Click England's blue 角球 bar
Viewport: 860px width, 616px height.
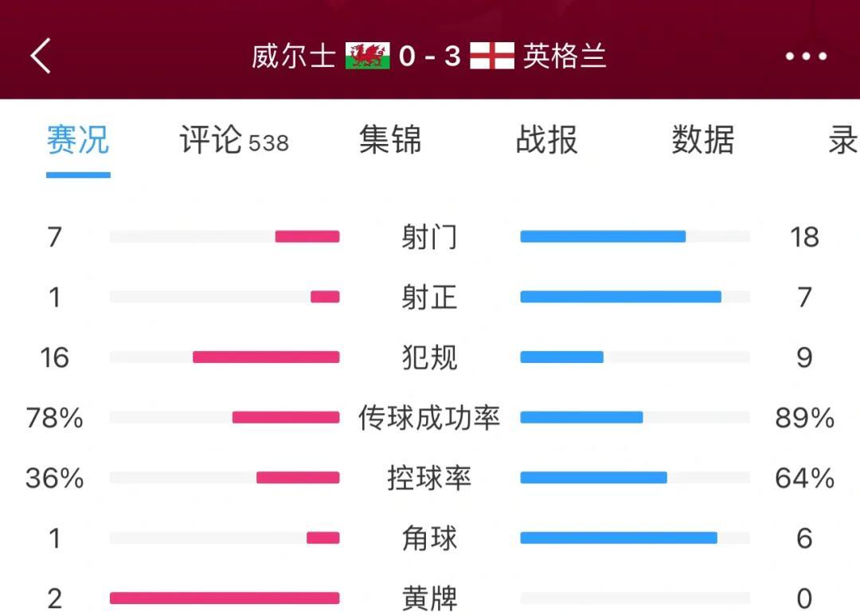(x=619, y=538)
